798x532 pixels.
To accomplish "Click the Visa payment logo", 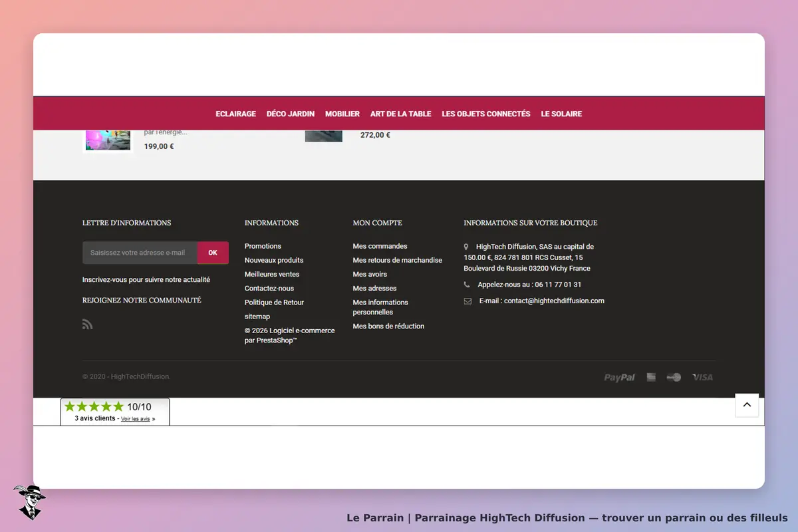I will pyautogui.click(x=702, y=377).
